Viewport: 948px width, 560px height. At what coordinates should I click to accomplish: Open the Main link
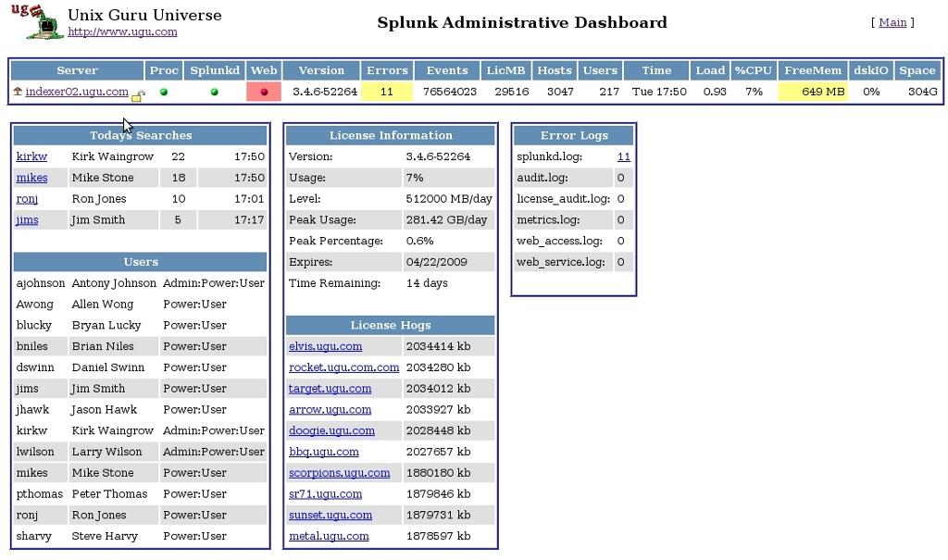pyautogui.click(x=892, y=22)
